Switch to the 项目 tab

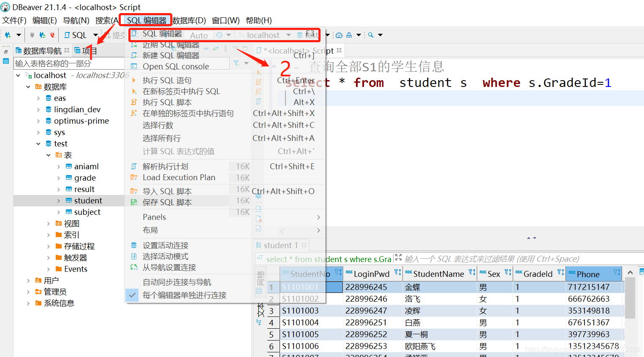[x=86, y=51]
